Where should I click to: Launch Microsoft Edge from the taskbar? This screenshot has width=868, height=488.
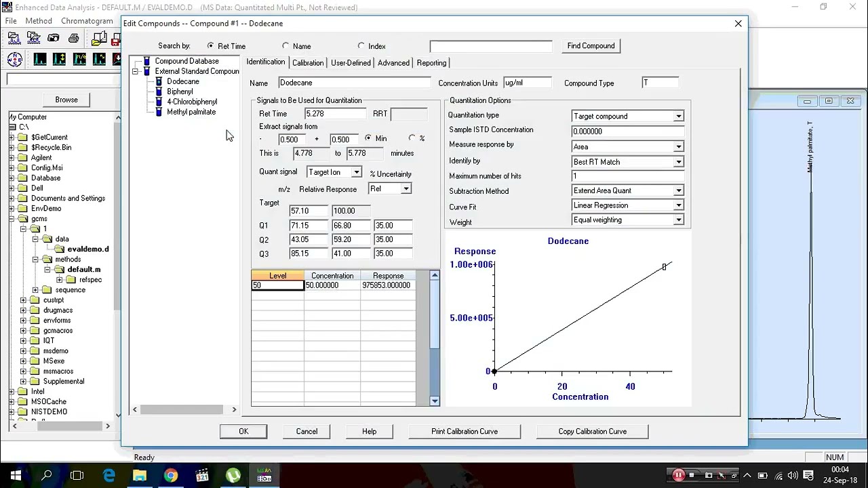[x=108, y=475]
